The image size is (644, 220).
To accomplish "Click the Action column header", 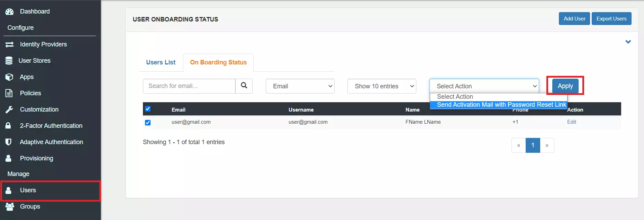I will pyautogui.click(x=575, y=110).
